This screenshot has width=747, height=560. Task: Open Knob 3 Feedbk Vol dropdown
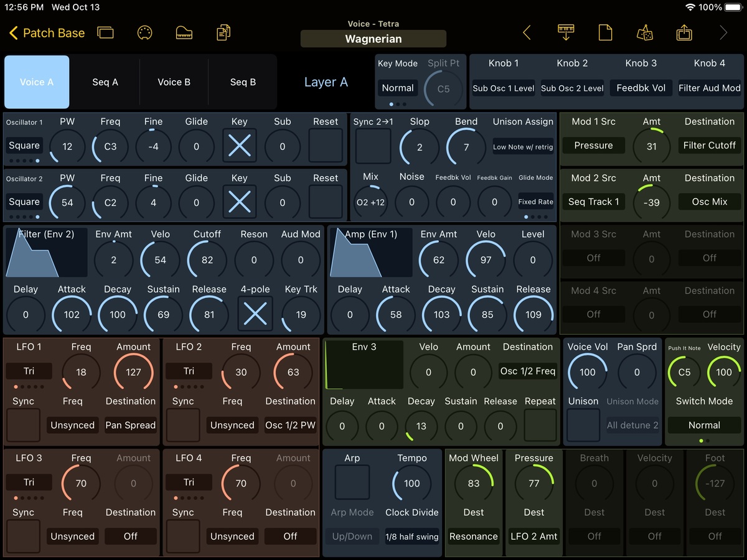point(641,88)
